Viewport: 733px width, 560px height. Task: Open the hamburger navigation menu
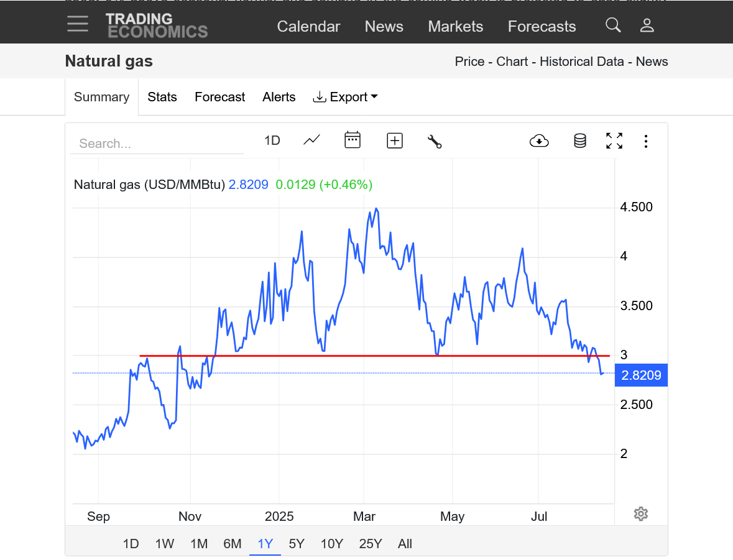[78, 24]
